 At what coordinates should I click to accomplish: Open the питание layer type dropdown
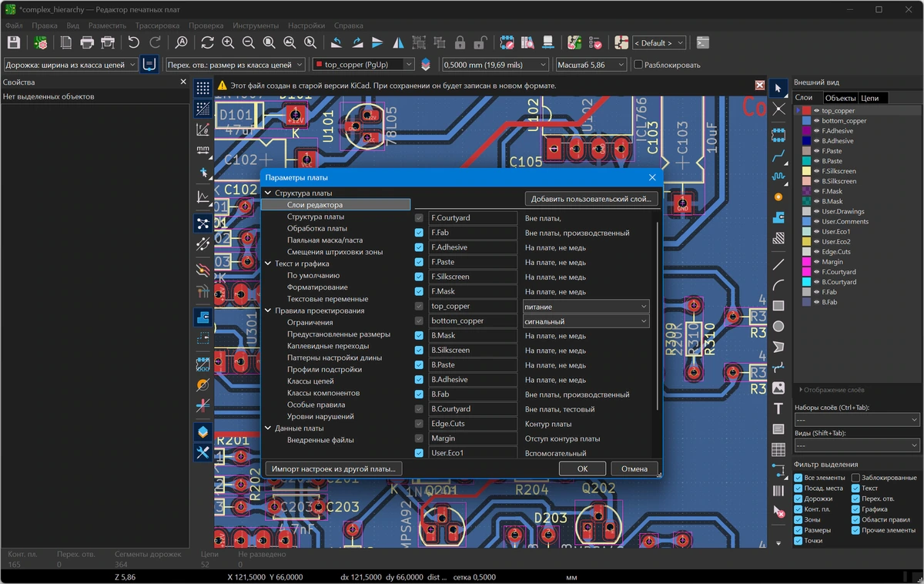(586, 307)
